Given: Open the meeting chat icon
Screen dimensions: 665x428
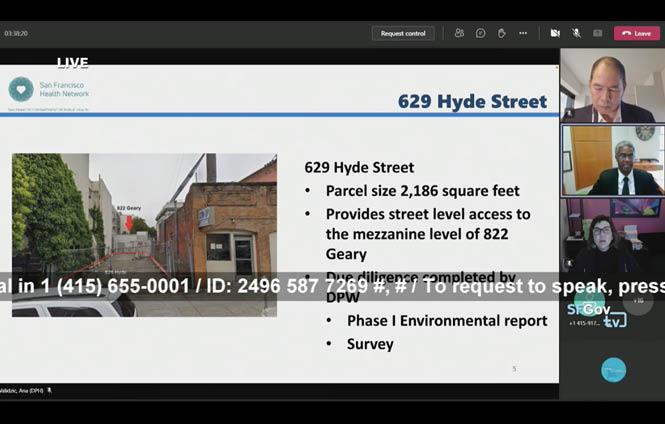Looking at the screenshot, I should point(481,33).
